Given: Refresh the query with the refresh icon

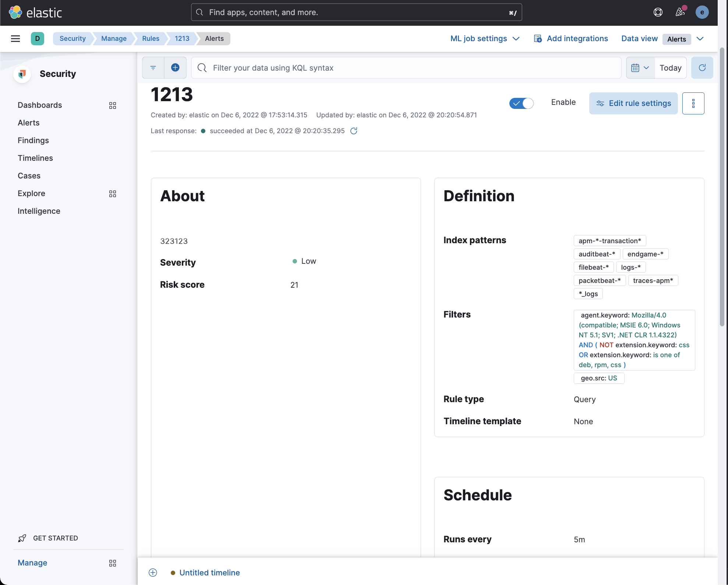Looking at the screenshot, I should (702, 68).
